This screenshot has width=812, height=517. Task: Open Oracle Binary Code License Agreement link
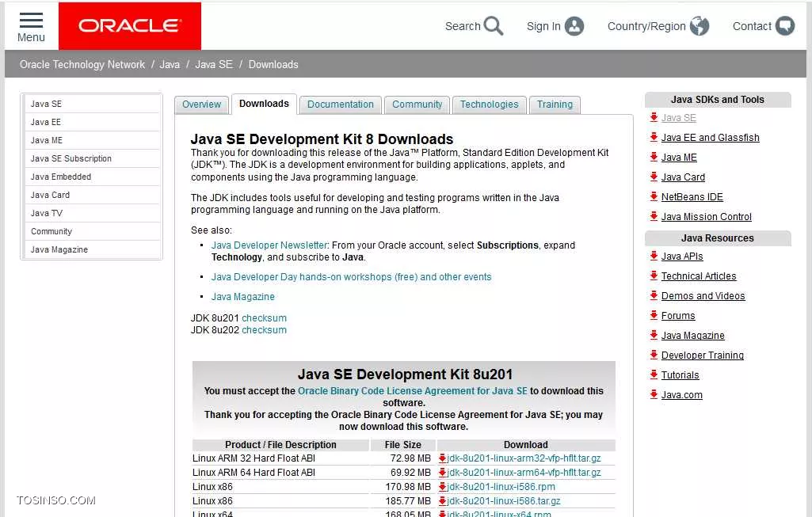point(412,391)
